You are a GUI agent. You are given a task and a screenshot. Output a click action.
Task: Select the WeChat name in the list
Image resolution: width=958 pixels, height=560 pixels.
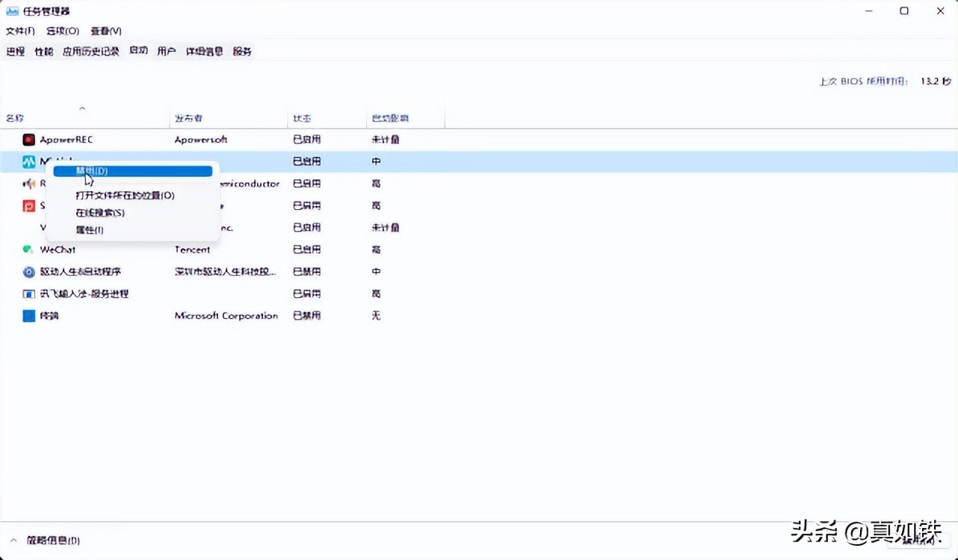(58, 249)
